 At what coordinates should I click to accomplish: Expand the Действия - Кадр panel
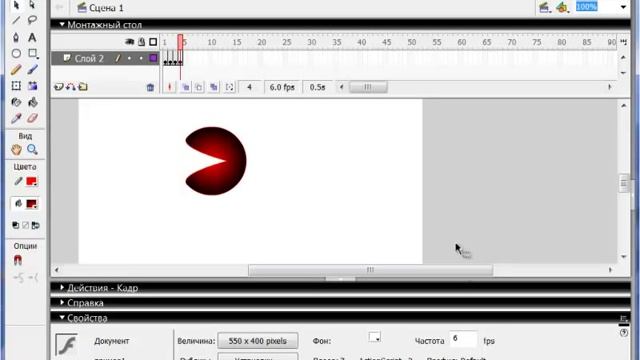(62, 288)
